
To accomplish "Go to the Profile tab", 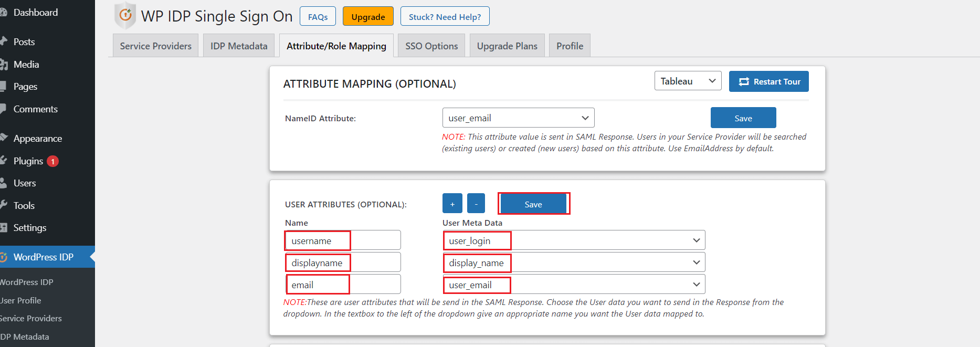I will [x=570, y=46].
